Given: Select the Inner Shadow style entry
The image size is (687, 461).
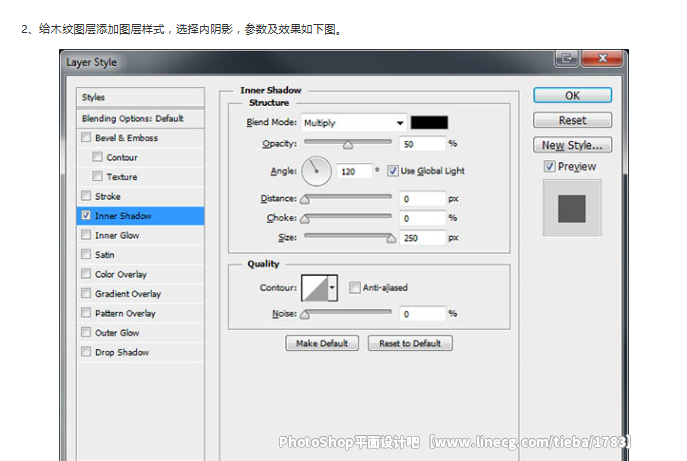Looking at the screenshot, I should point(140,216).
